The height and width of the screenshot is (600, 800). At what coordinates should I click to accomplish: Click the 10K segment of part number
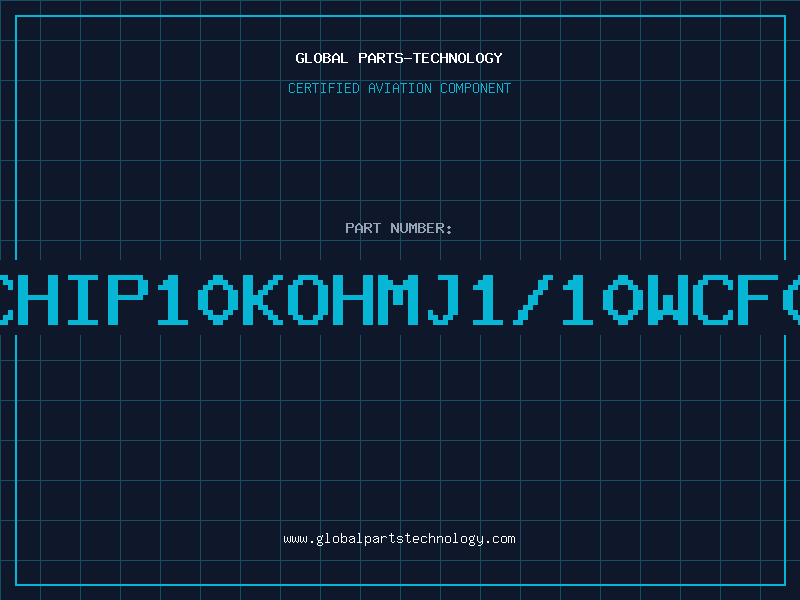pos(220,299)
